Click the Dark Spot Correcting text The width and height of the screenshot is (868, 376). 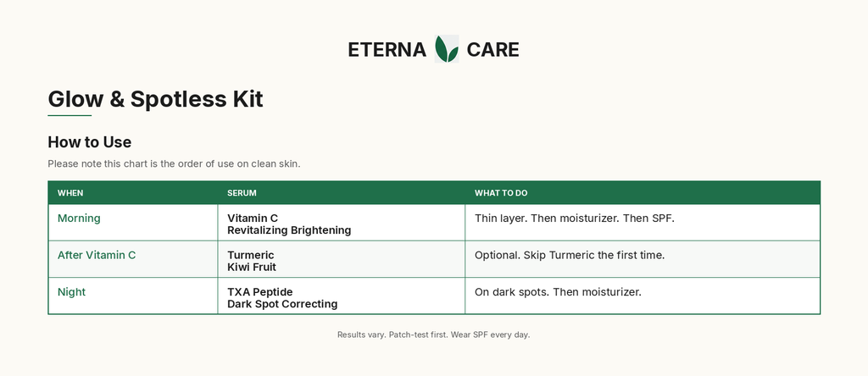[282, 303]
